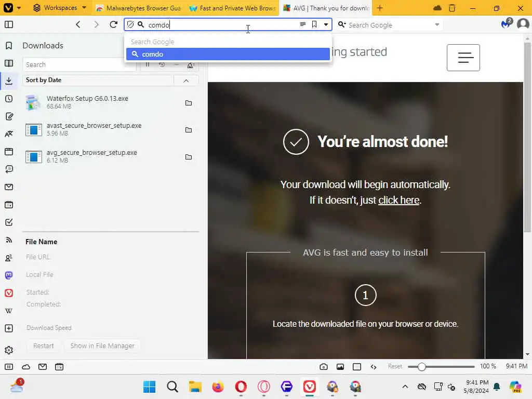
Task: Open a new tab with plus
Action: click(380, 8)
